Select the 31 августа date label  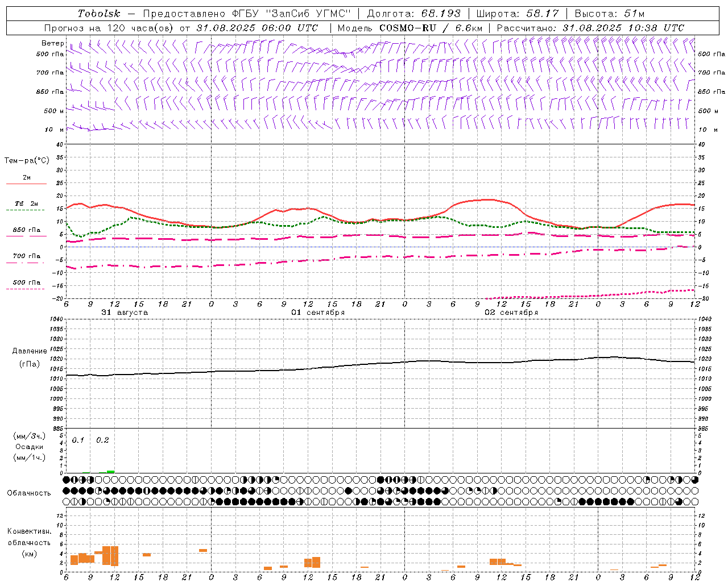(x=125, y=313)
